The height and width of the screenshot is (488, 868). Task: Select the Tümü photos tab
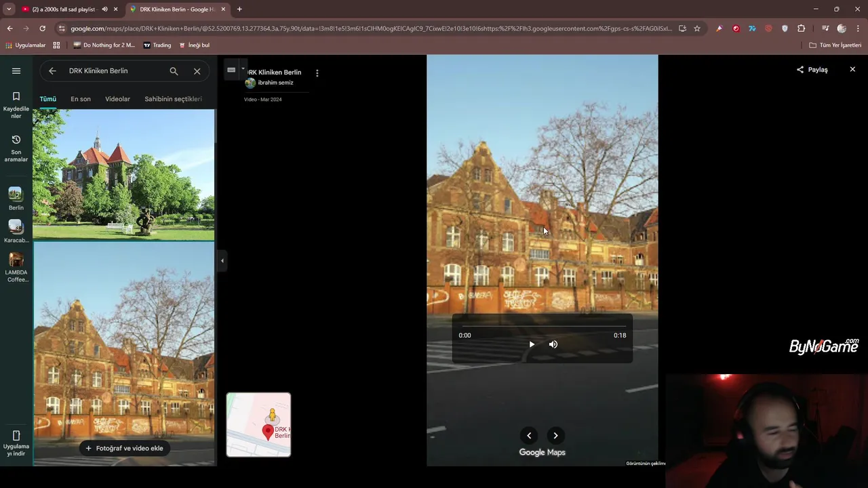pos(47,99)
